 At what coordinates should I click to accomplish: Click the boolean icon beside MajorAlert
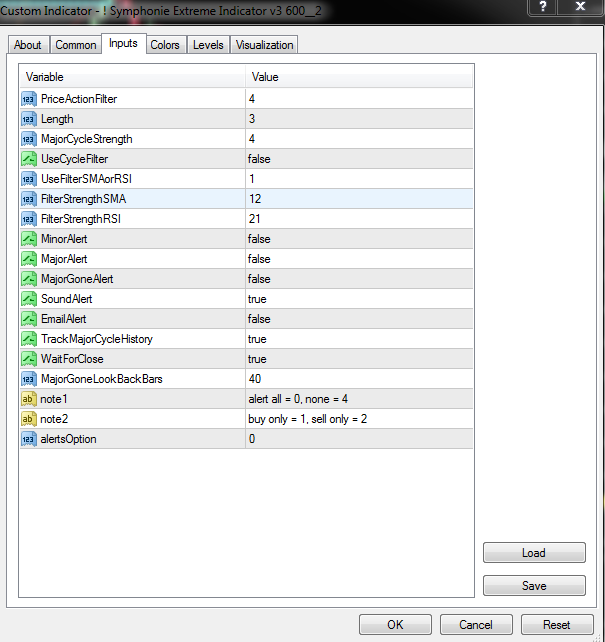[29, 259]
